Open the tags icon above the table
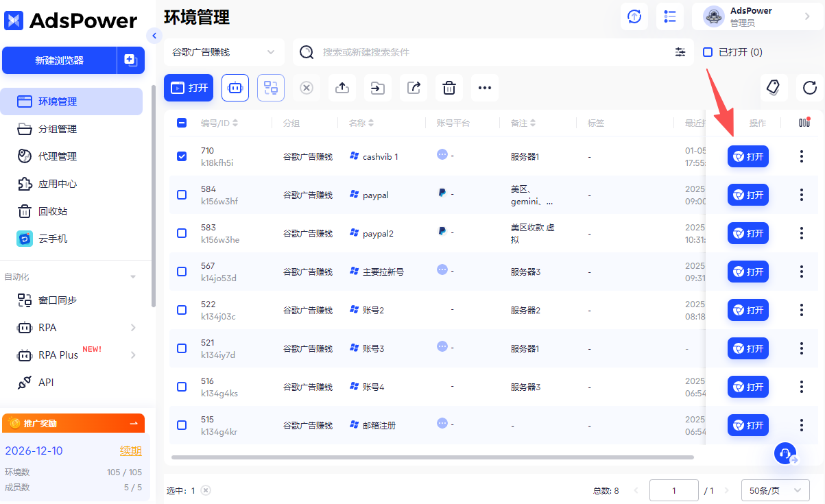 point(773,88)
